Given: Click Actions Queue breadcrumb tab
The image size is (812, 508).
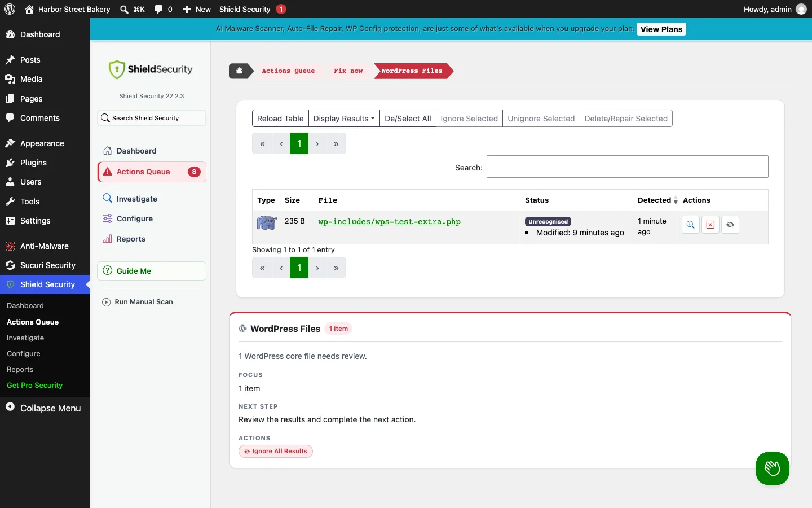Looking at the screenshot, I should click(x=288, y=71).
